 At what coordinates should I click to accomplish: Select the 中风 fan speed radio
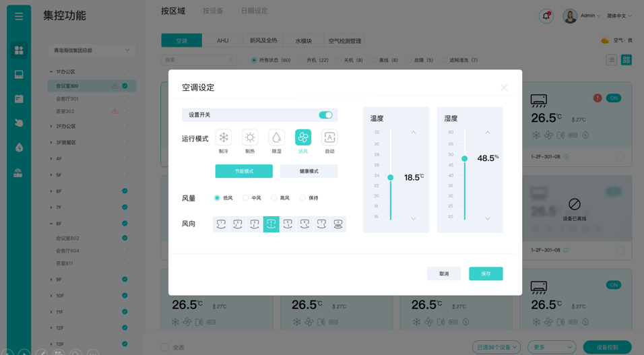(x=246, y=198)
